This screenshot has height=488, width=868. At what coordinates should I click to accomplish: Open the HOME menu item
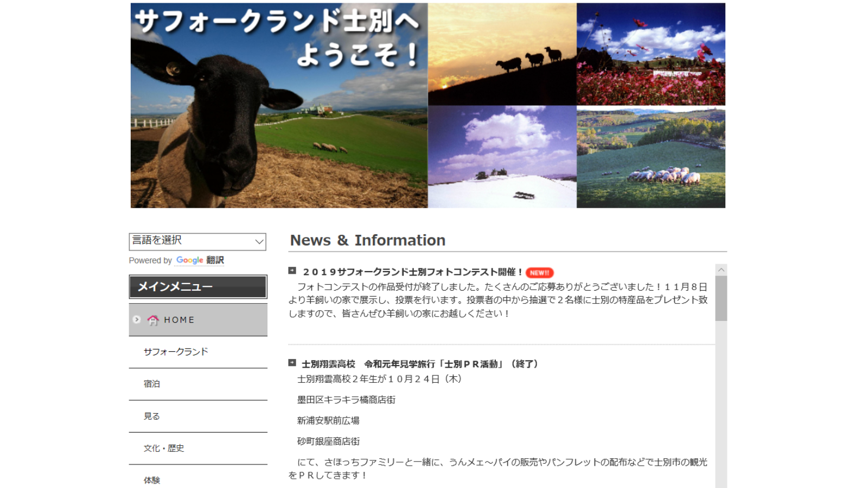[x=179, y=320]
